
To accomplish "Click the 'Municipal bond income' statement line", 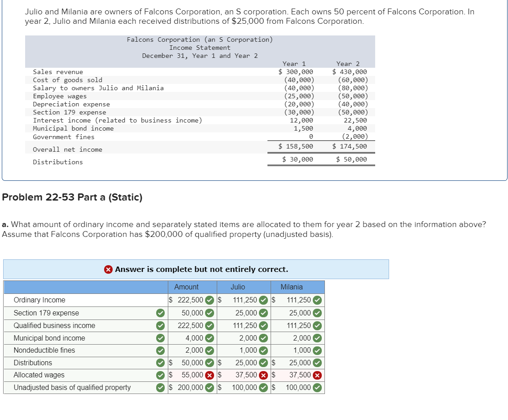I will pyautogui.click(x=73, y=129).
